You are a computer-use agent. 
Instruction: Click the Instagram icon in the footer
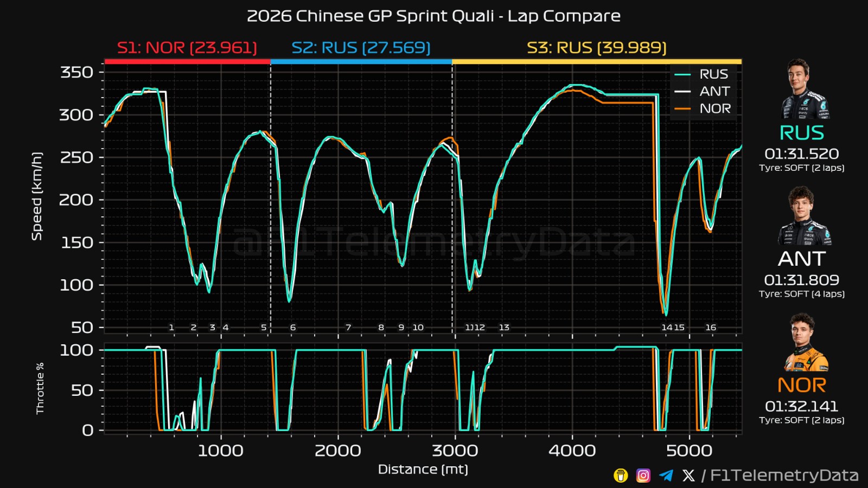point(643,476)
